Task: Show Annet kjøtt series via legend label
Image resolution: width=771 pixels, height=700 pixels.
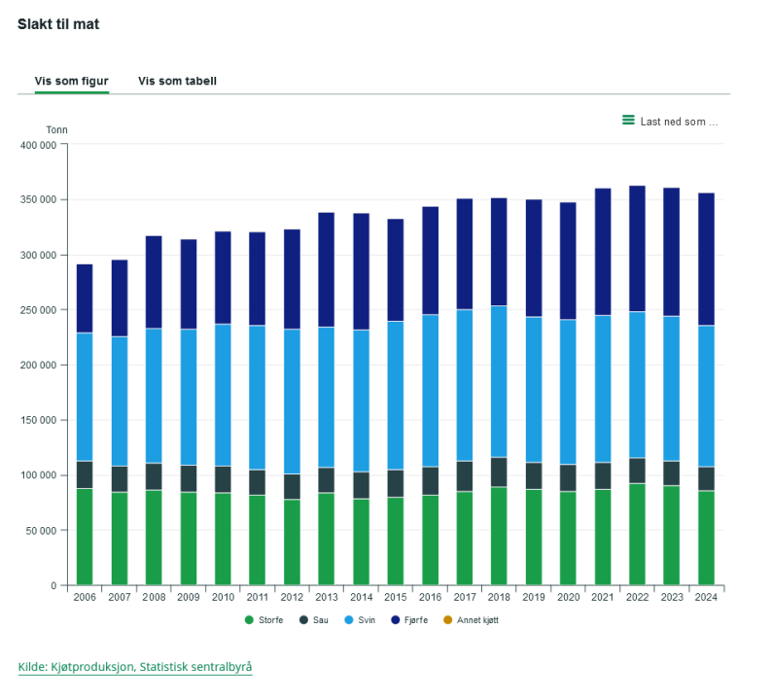Action: coord(477,620)
